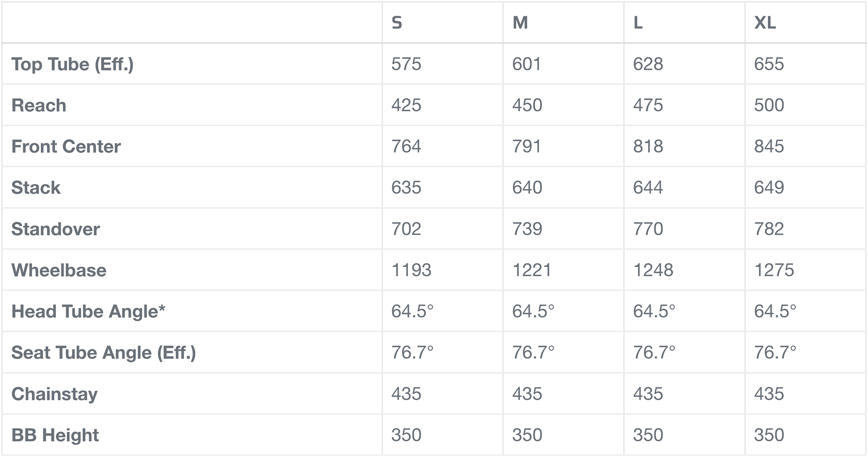The height and width of the screenshot is (457, 868).
Task: Select the Top Tube value 628
Action: point(648,64)
